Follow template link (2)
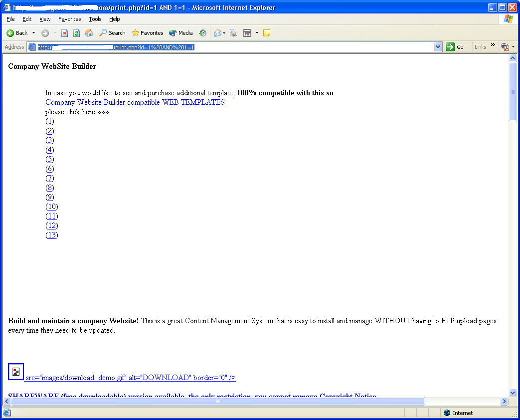This screenshot has width=520, height=420. click(x=50, y=131)
